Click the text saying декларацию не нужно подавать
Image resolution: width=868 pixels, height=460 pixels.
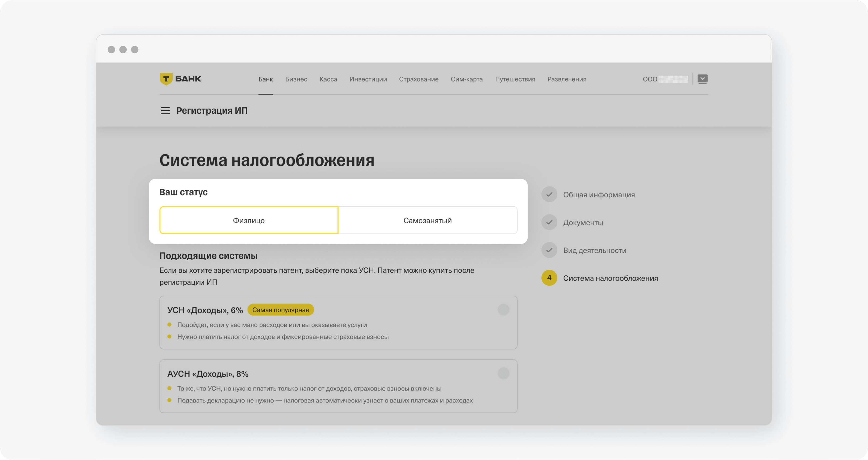tap(325, 401)
